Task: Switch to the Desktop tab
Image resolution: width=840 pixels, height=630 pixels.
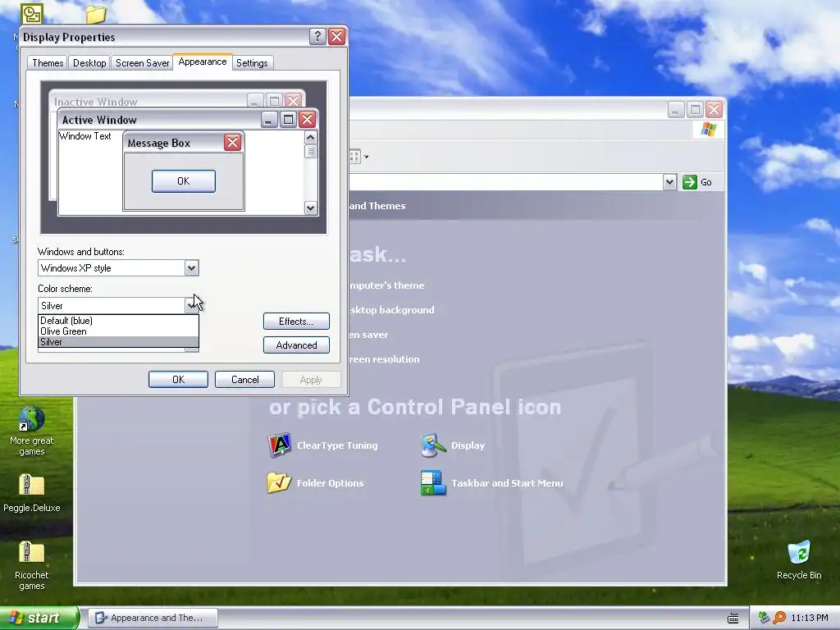Action: pos(89,63)
